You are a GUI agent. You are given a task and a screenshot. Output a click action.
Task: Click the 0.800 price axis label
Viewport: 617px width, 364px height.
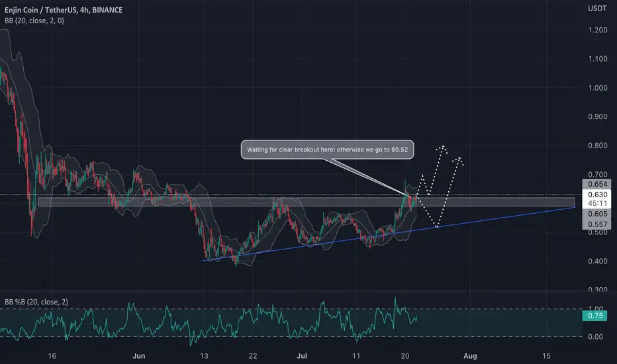[597, 145]
